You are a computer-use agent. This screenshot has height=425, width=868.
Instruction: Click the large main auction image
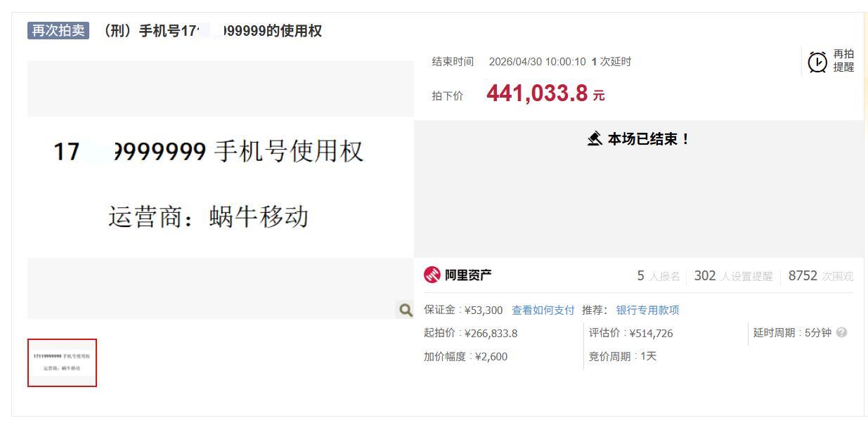[x=221, y=190]
